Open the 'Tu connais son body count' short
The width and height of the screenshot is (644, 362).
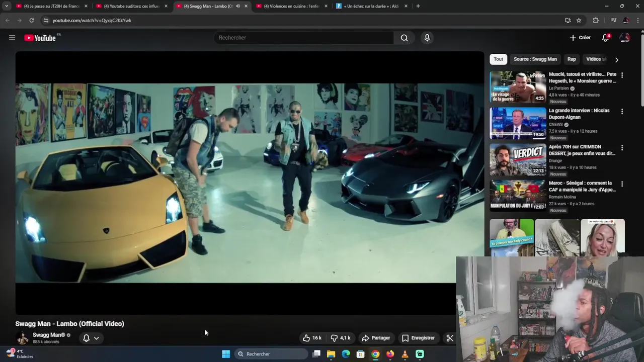(x=512, y=237)
